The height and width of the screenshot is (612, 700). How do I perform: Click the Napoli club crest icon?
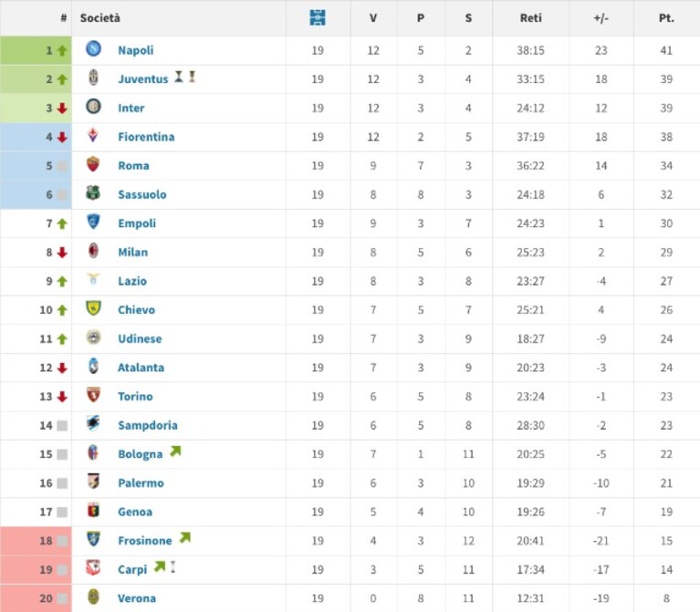pos(93,48)
